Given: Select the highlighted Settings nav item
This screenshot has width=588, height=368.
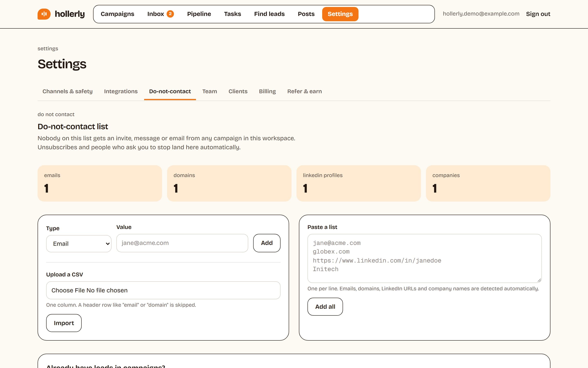Looking at the screenshot, I should [340, 14].
